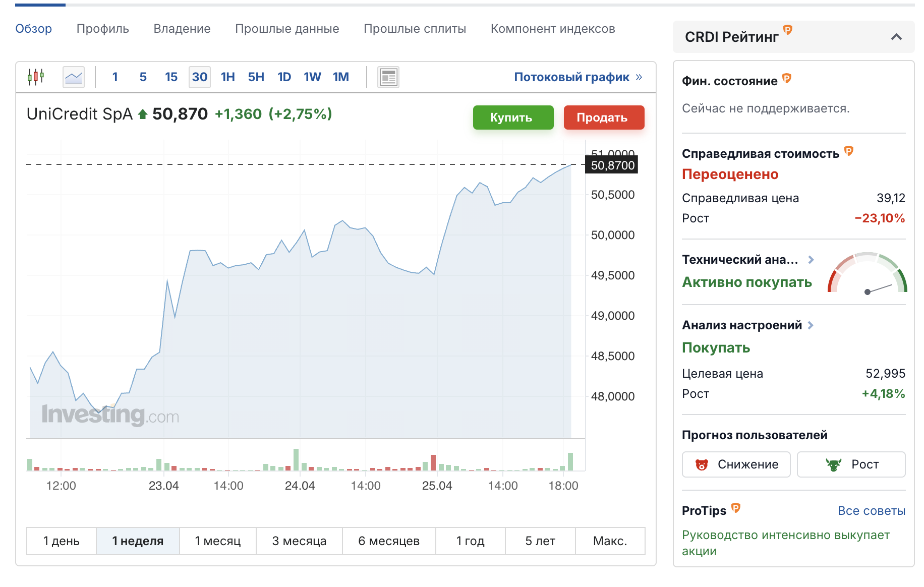Click the +4,18% upside value

(x=884, y=394)
